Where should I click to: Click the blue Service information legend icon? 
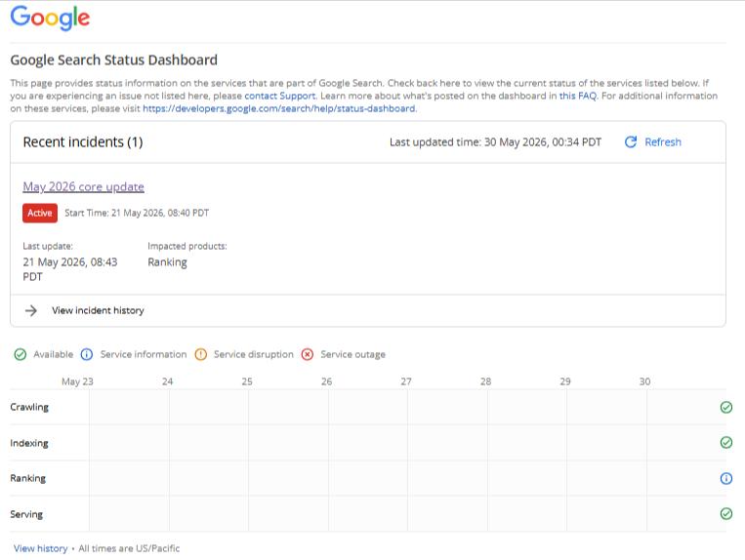(87, 354)
